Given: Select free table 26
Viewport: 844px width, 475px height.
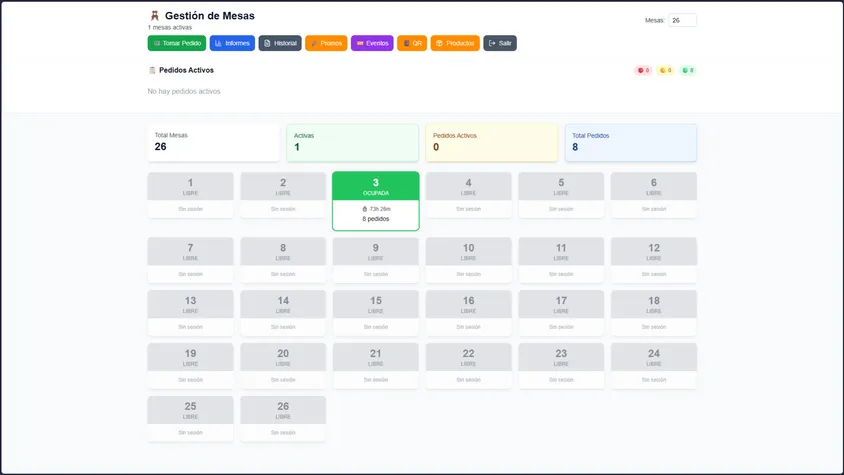Looking at the screenshot, I should tap(283, 418).
